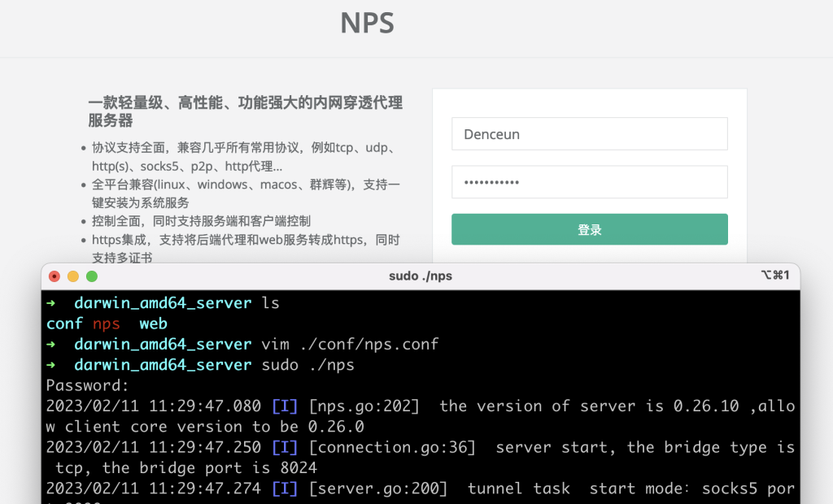Click the 'vim ./conf/nps.conf' command text
The image size is (833, 504).
tap(350, 344)
